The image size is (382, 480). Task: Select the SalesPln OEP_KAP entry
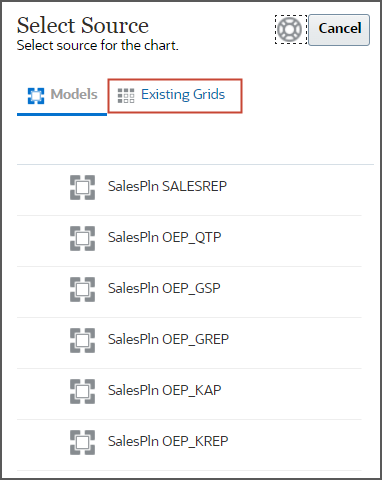(189, 394)
